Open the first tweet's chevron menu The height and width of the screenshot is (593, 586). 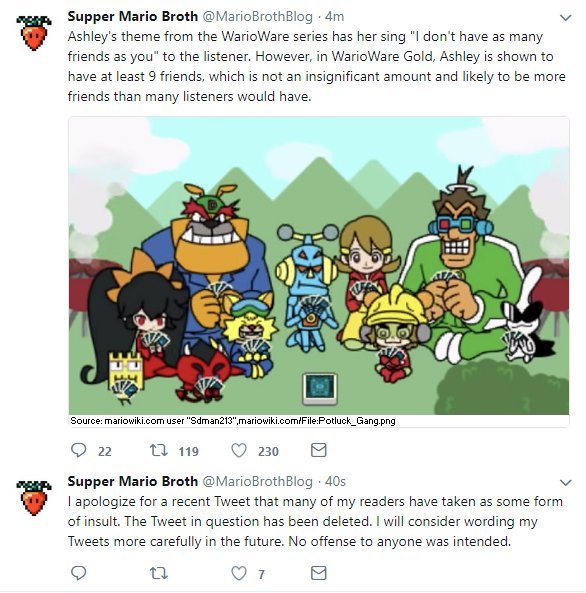click(565, 18)
